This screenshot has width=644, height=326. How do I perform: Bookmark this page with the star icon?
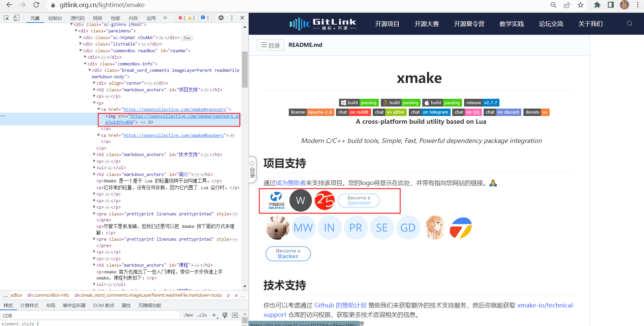click(580, 5)
